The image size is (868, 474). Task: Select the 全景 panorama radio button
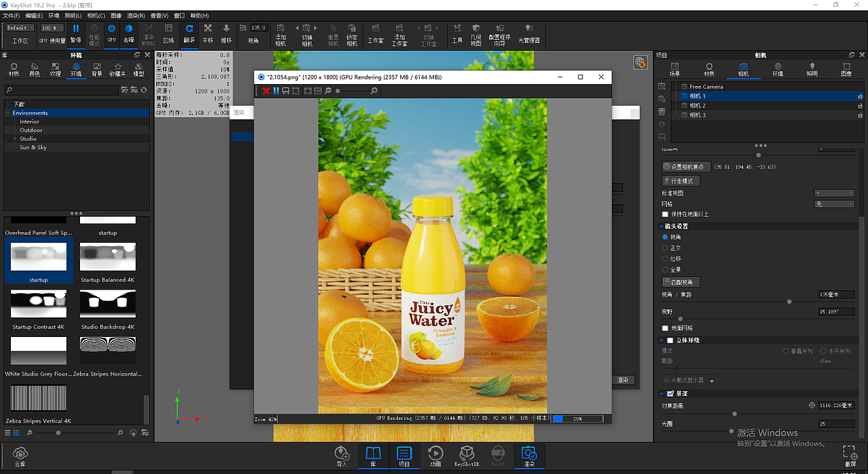pos(665,270)
